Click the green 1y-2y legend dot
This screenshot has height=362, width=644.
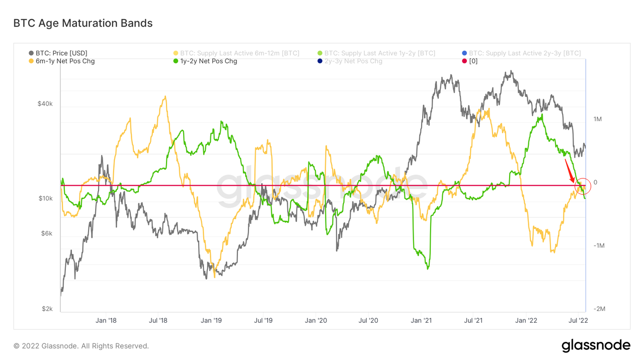176,61
